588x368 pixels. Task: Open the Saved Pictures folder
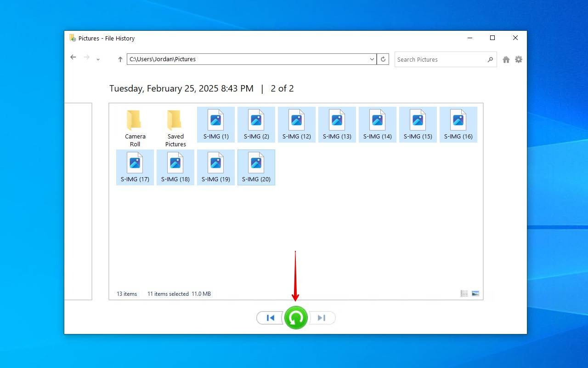pos(175,124)
